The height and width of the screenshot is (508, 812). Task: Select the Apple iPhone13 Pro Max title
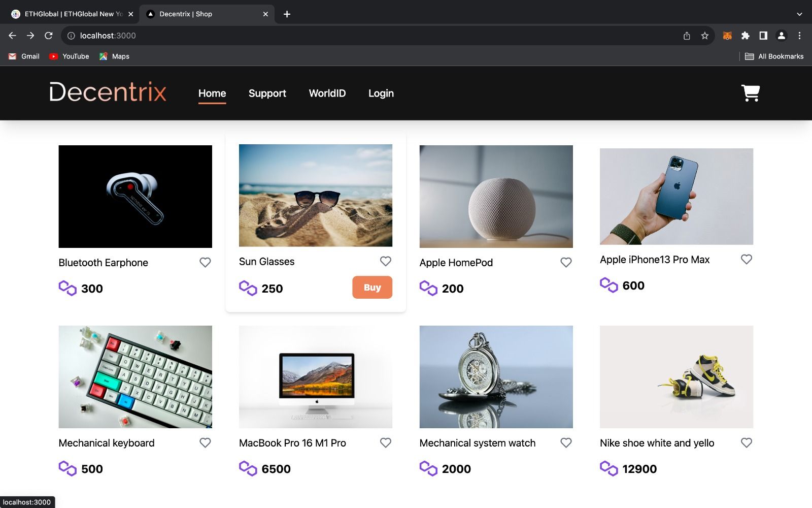click(655, 260)
